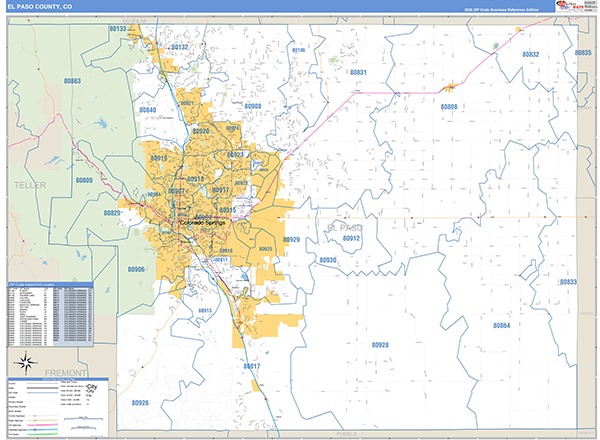Click the Colorado Springs city label
600x440 pixels.
click(204, 223)
